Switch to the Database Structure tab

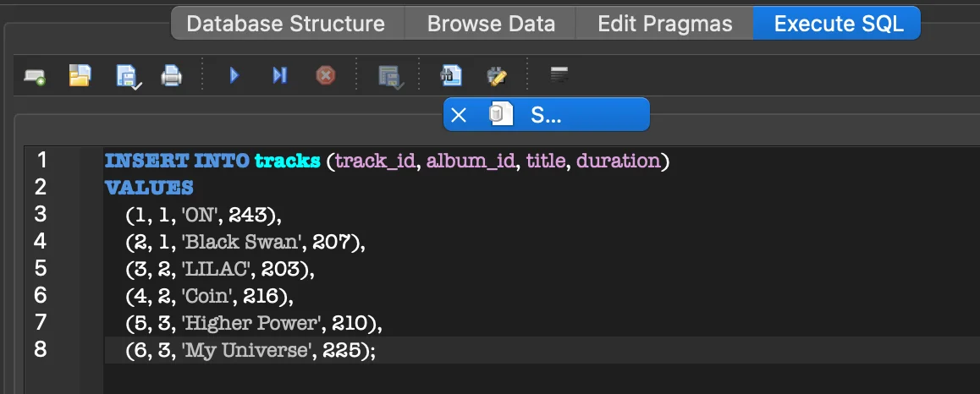[x=285, y=24]
